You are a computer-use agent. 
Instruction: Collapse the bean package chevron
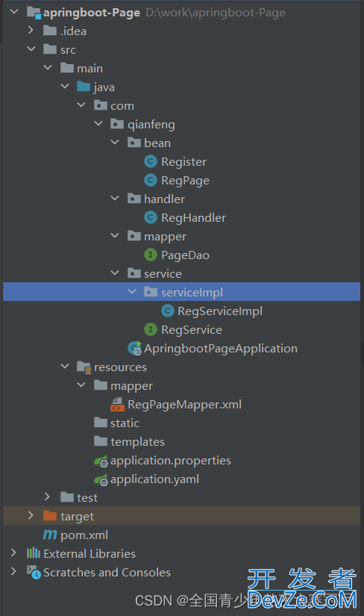(115, 142)
